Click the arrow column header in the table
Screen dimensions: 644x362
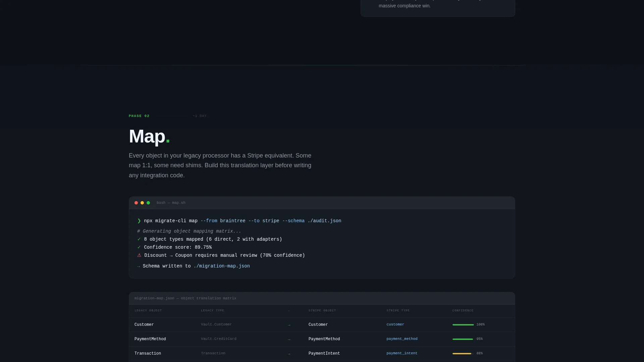click(289, 311)
